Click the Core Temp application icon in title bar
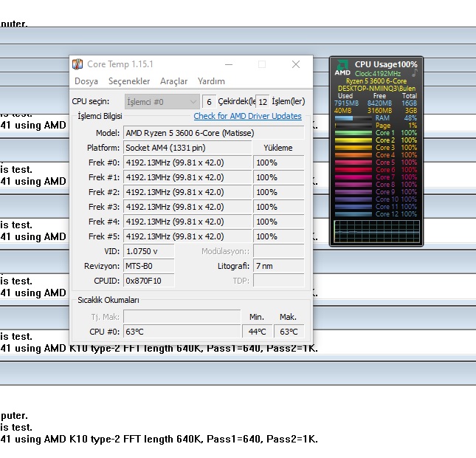 77,64
